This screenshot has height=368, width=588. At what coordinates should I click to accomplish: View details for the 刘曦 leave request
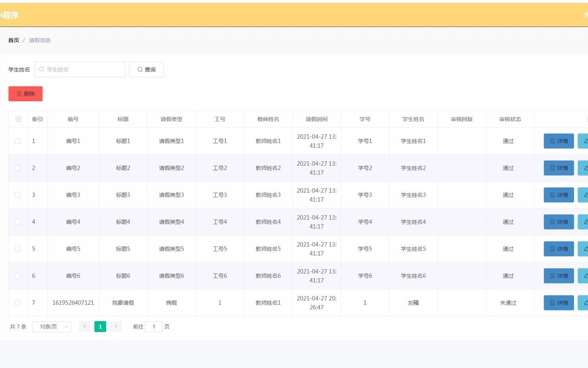coord(559,303)
